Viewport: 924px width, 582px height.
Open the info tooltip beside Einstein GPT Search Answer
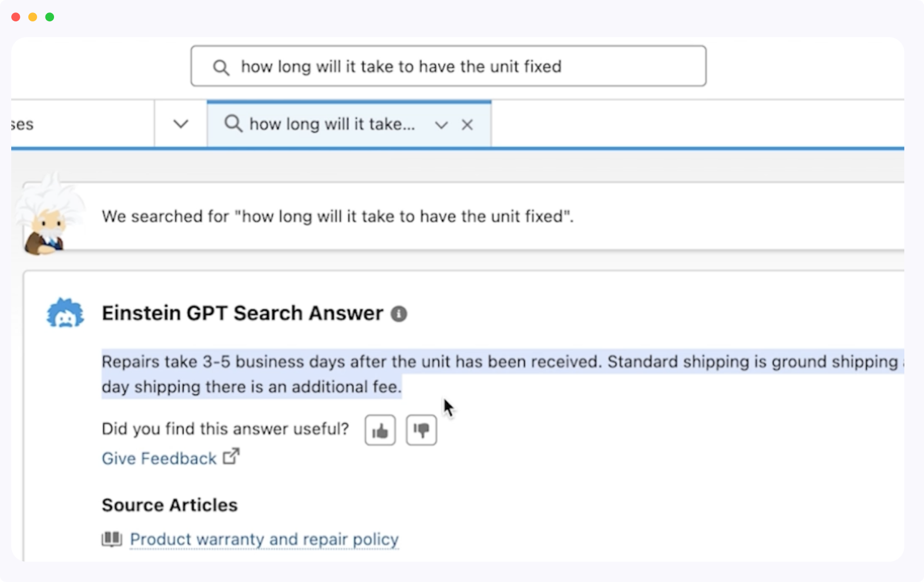399,314
